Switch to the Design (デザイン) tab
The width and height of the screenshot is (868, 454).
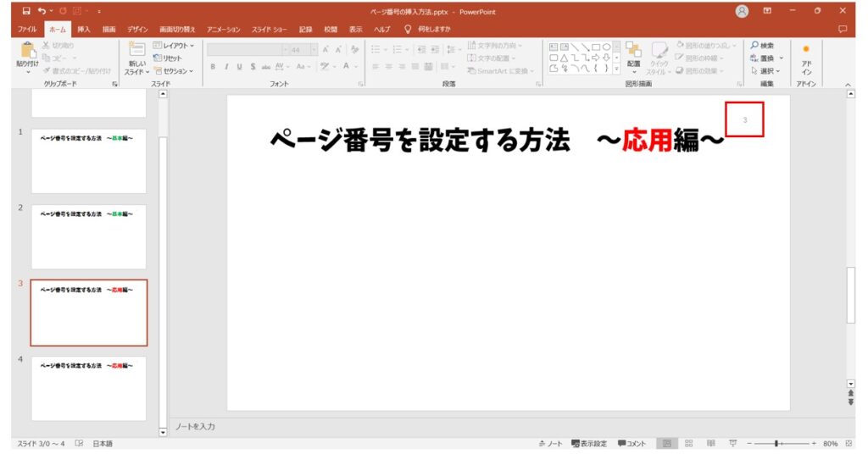point(137,30)
